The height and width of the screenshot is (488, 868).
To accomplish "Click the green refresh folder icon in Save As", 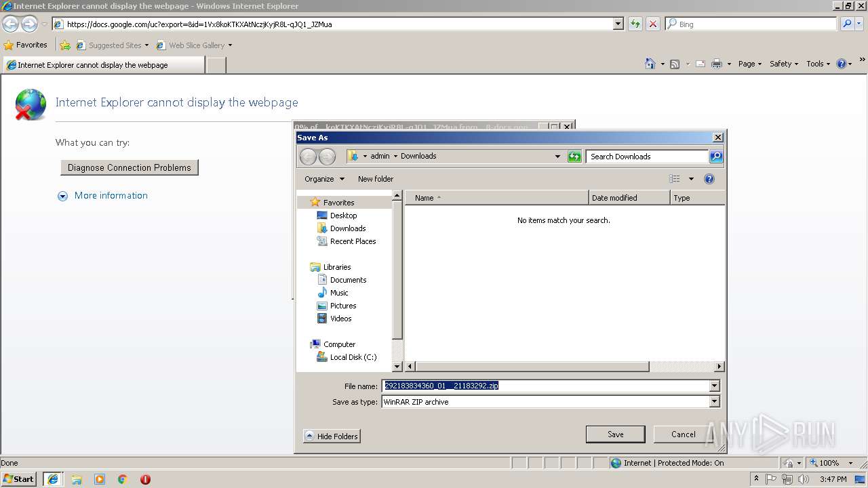I will tap(574, 157).
